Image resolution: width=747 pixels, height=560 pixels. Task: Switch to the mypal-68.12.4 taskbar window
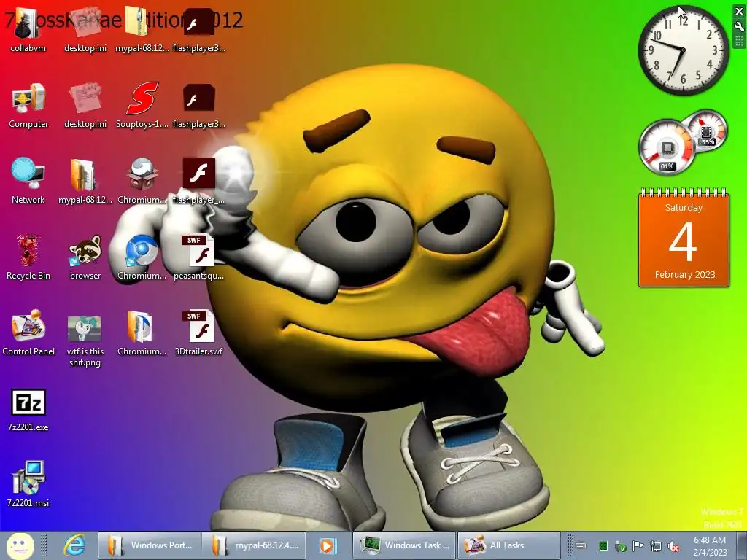pyautogui.click(x=255, y=545)
